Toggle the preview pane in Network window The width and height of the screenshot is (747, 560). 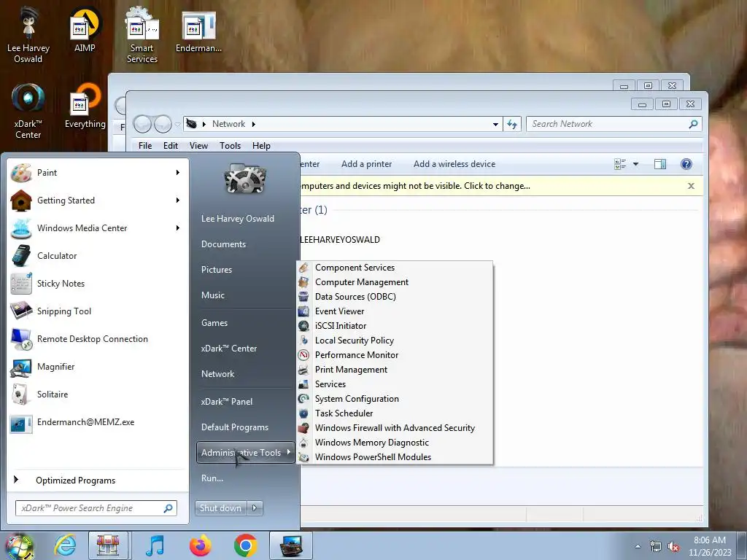coord(659,164)
